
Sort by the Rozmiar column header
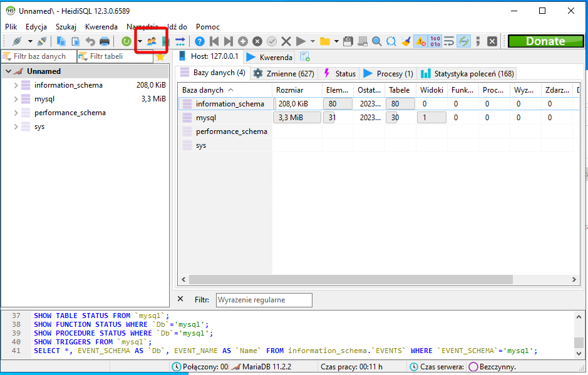click(x=289, y=90)
